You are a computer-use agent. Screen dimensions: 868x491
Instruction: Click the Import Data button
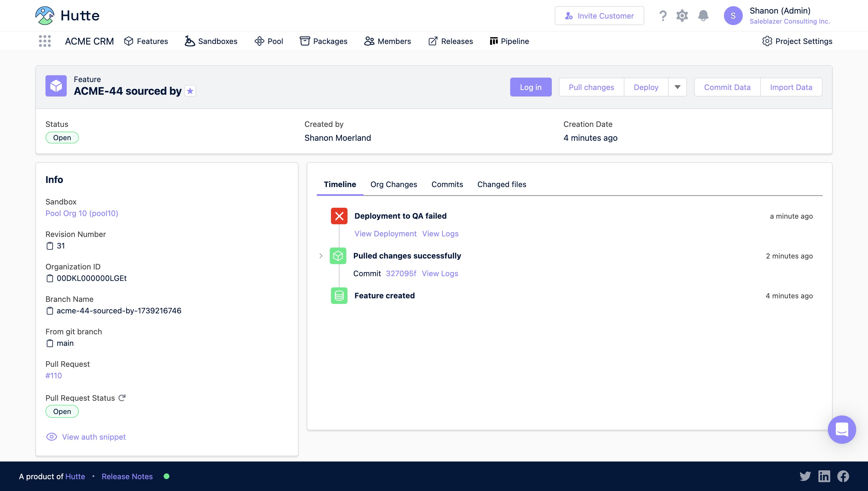(791, 87)
